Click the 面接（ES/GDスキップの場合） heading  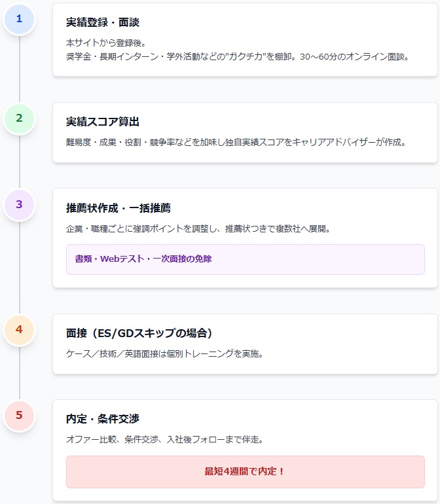139,333
